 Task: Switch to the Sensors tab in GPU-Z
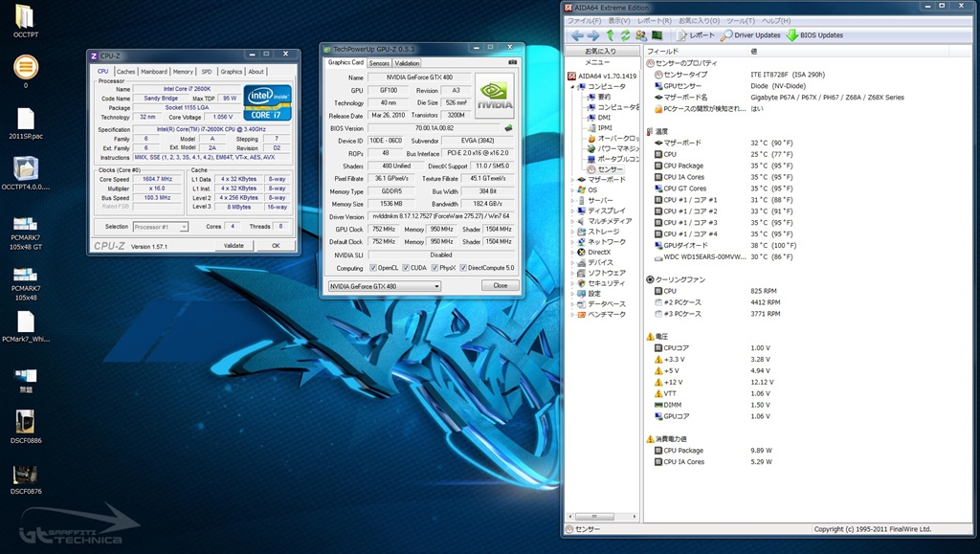[379, 63]
